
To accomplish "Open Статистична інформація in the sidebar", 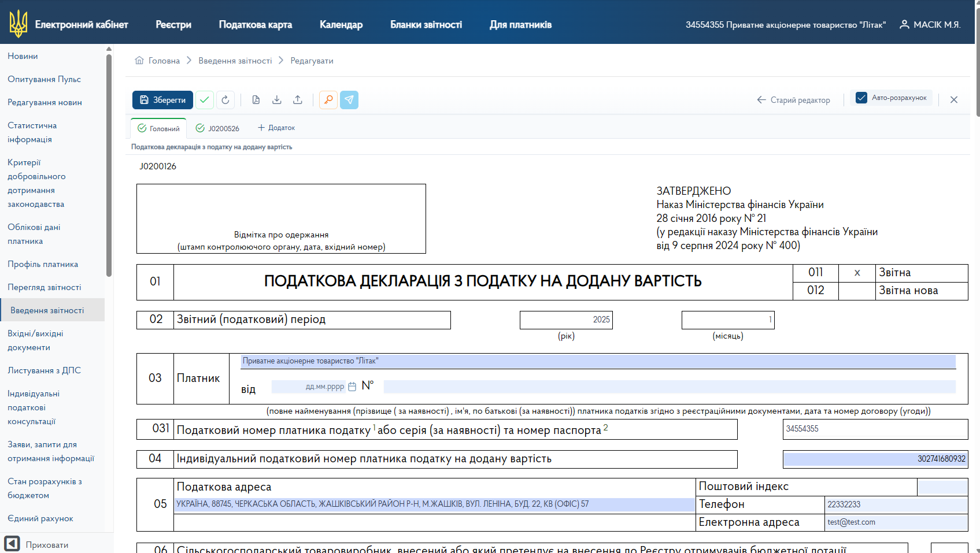I will pos(32,132).
